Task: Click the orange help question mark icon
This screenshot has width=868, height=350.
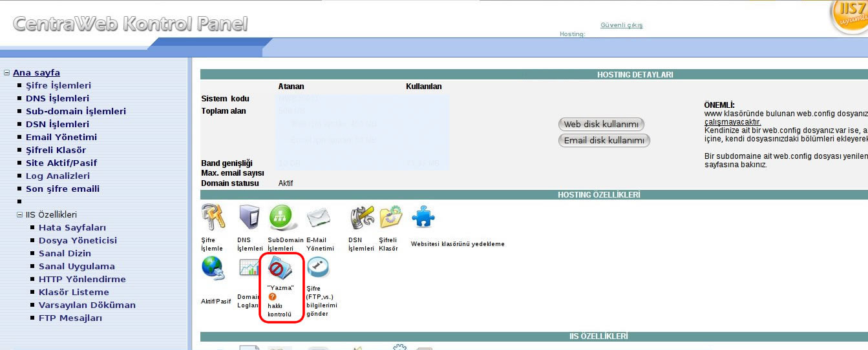Action: tap(272, 296)
